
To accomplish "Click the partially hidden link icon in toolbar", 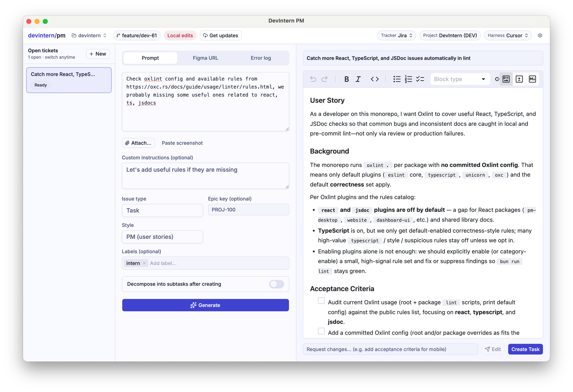I will point(497,79).
